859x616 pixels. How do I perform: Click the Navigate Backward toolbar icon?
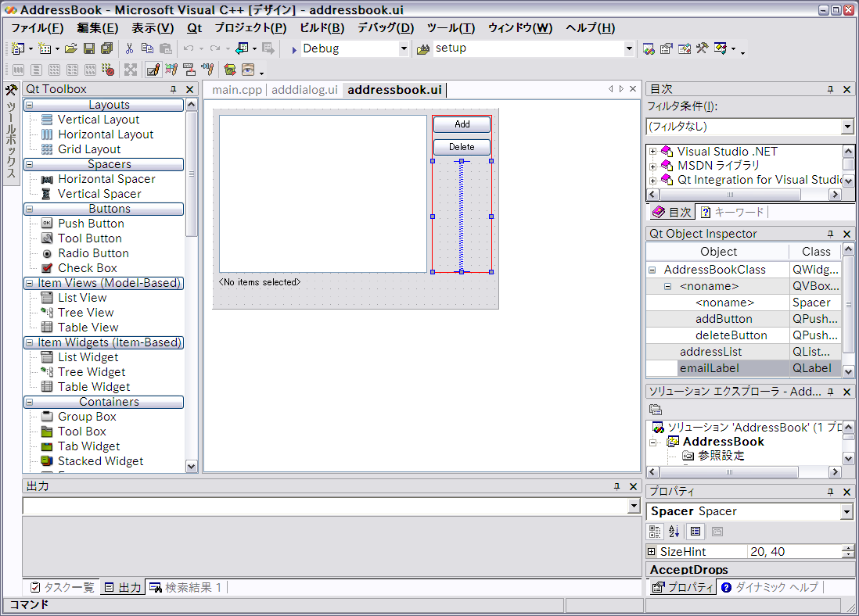coord(242,48)
